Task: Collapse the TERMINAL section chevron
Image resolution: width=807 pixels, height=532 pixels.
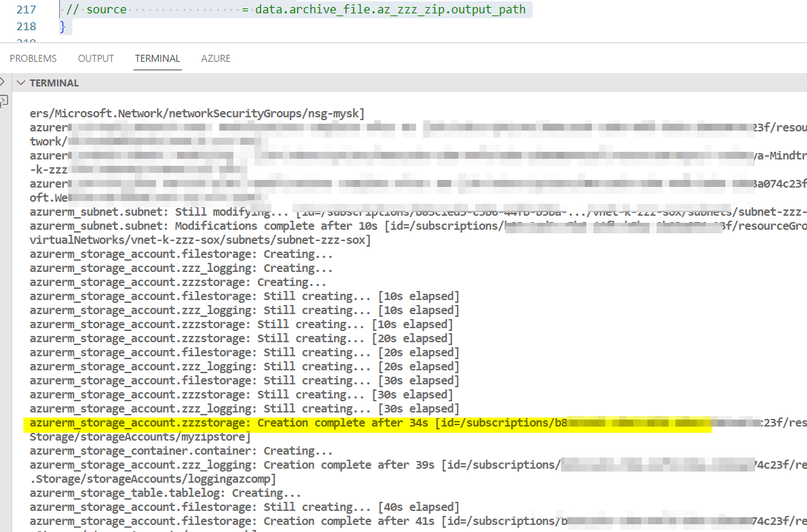Action: (x=20, y=83)
